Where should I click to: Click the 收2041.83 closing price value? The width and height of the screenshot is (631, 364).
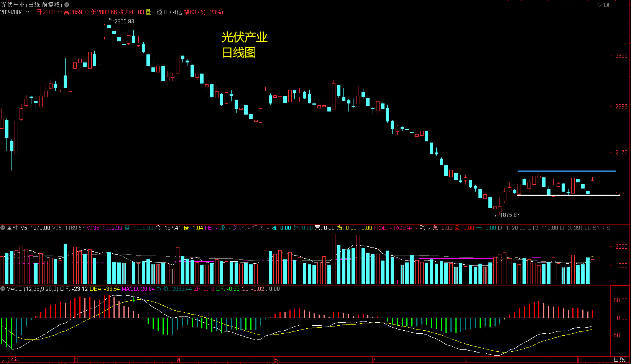pos(131,12)
